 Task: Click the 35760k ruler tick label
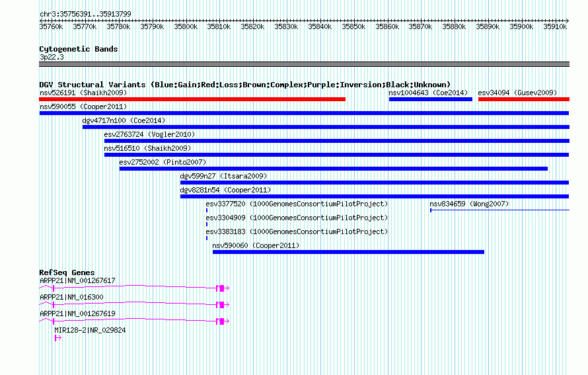tap(51, 26)
